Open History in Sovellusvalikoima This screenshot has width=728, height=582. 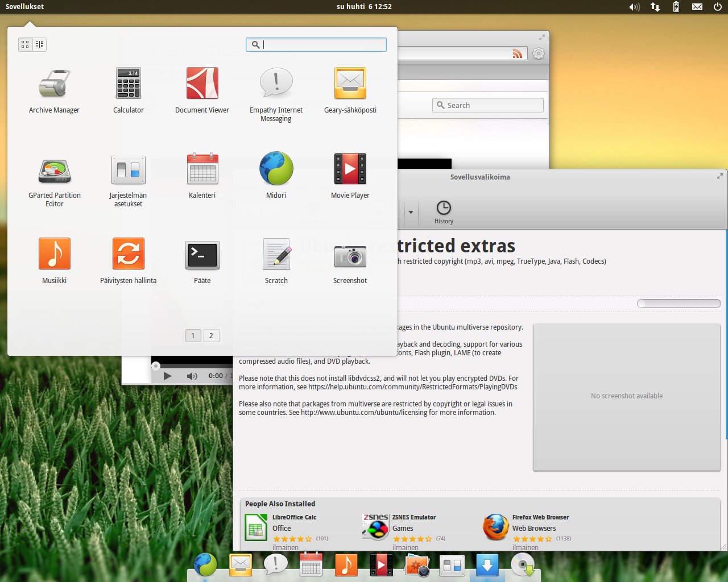tap(444, 212)
